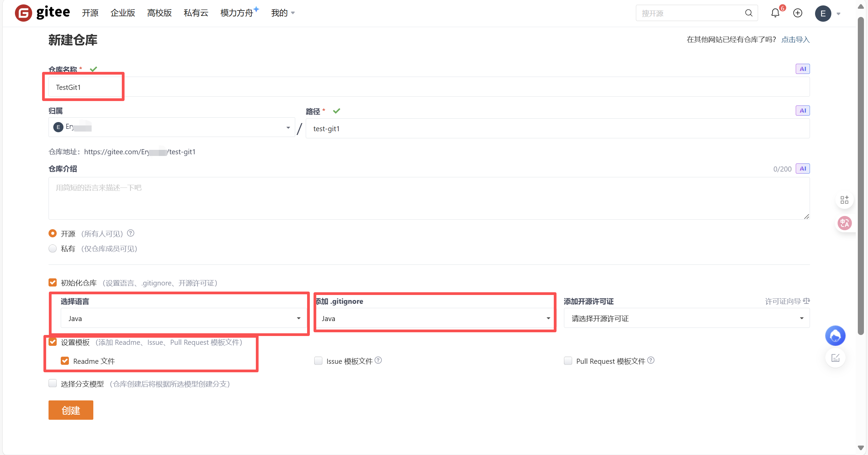The height and width of the screenshot is (455, 868).
Task: Open the blue chat assistant icon
Action: click(835, 336)
